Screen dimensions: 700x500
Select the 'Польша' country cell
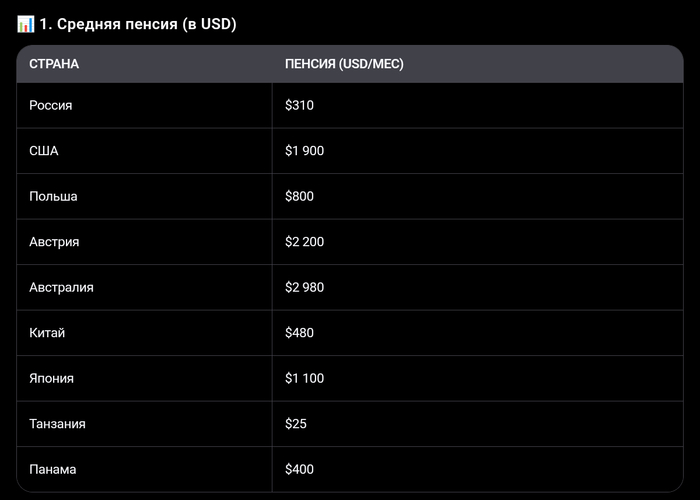54,196
